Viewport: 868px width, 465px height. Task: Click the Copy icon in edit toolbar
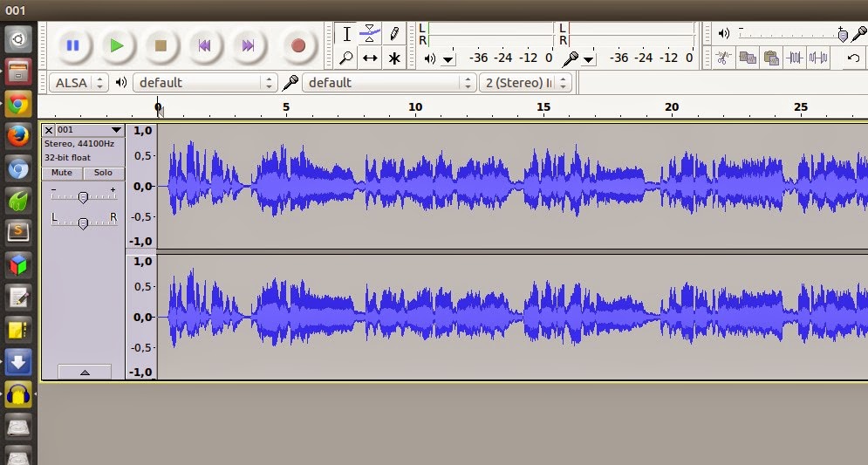click(x=748, y=58)
